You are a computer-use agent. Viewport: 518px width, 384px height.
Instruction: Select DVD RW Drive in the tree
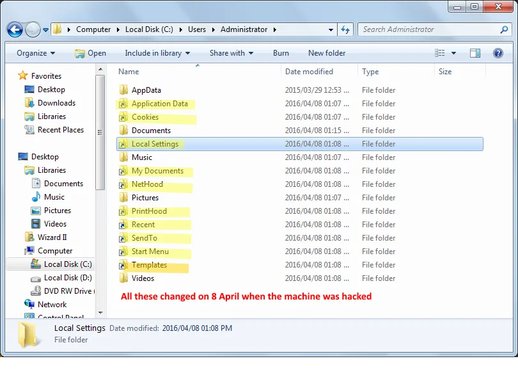62,291
